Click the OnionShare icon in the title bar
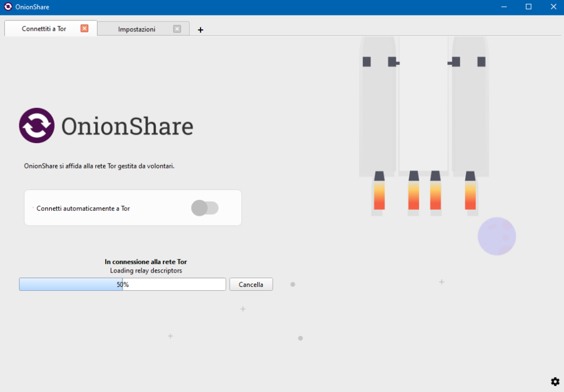The width and height of the screenshot is (564, 392). coord(8,7)
